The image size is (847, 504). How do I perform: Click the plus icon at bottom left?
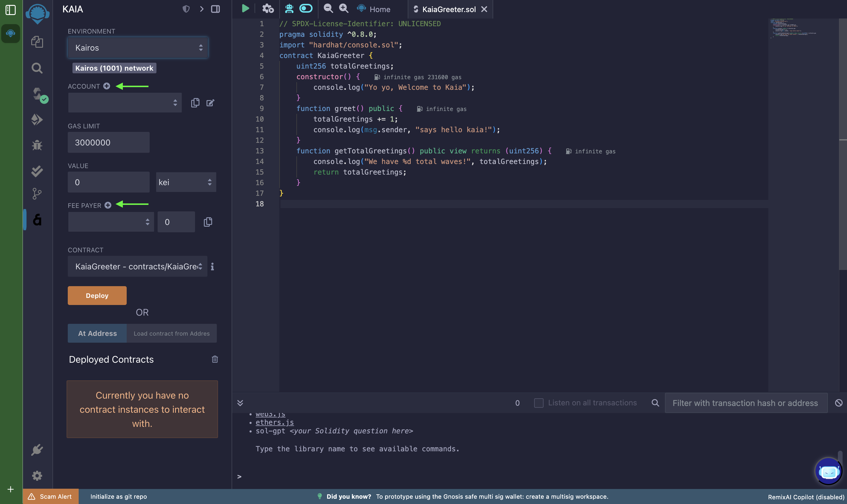pyautogui.click(x=11, y=489)
